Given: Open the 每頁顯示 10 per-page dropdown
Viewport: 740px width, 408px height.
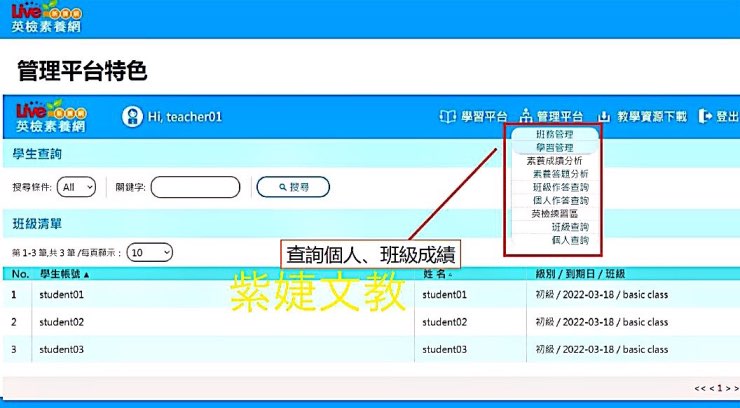Looking at the screenshot, I should (150, 253).
